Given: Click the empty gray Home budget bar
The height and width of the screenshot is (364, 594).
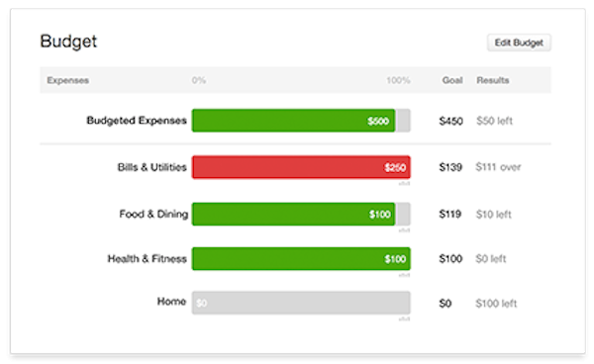Looking at the screenshot, I should click(x=301, y=303).
